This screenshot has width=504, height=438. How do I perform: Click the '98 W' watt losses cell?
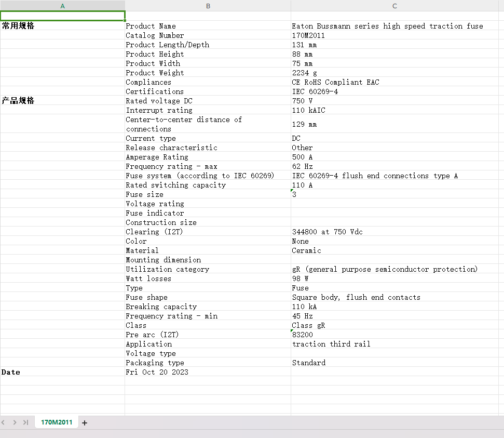(x=394, y=278)
